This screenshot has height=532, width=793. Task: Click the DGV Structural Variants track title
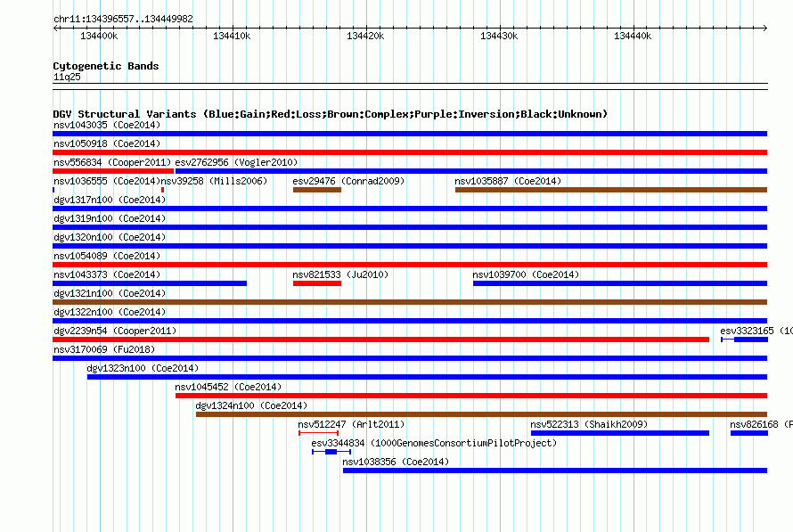tap(331, 114)
